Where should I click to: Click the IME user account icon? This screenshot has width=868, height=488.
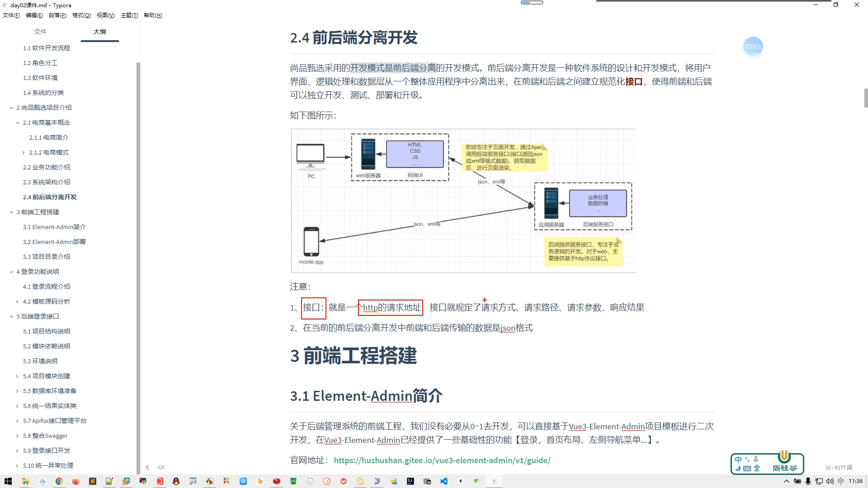(756, 460)
